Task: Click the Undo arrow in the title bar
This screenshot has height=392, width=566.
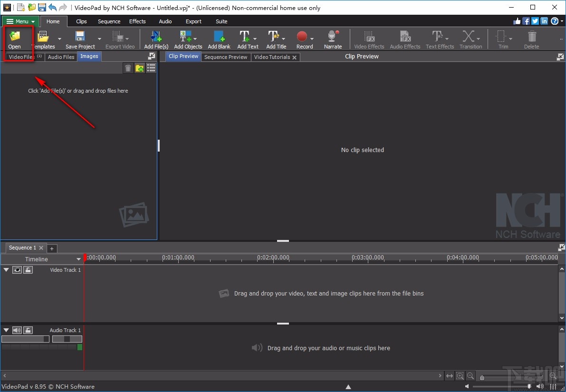Action: [x=53, y=7]
